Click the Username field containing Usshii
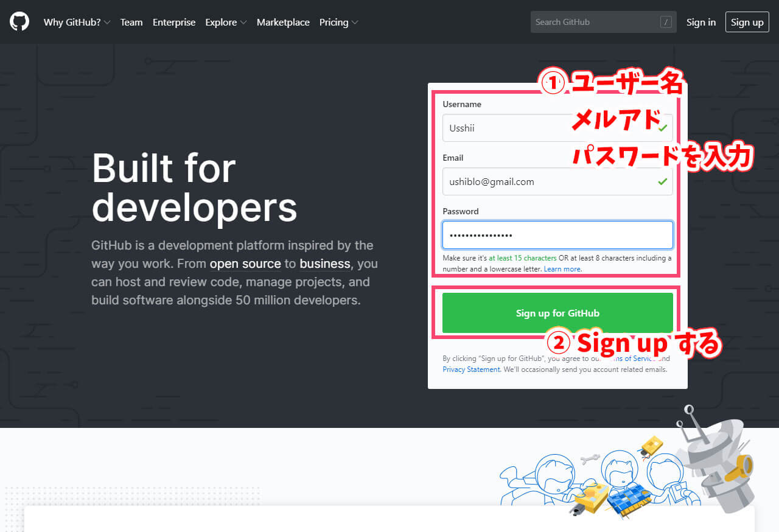The height and width of the screenshot is (532, 779). (x=557, y=128)
